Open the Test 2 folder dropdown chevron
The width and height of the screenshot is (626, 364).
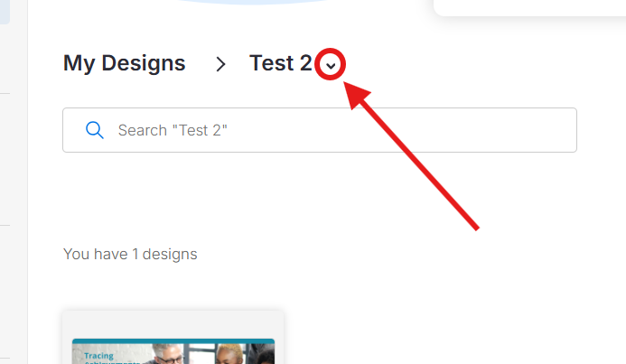click(332, 65)
